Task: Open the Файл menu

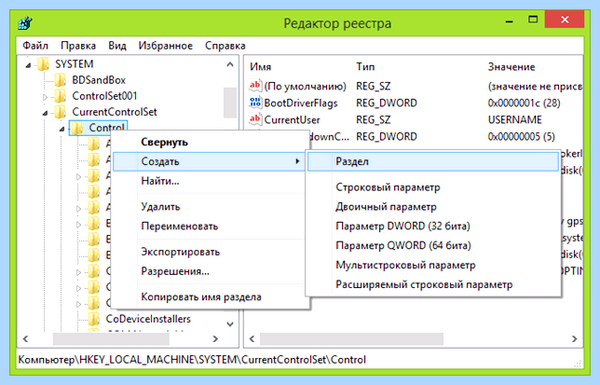Action: 36,46
